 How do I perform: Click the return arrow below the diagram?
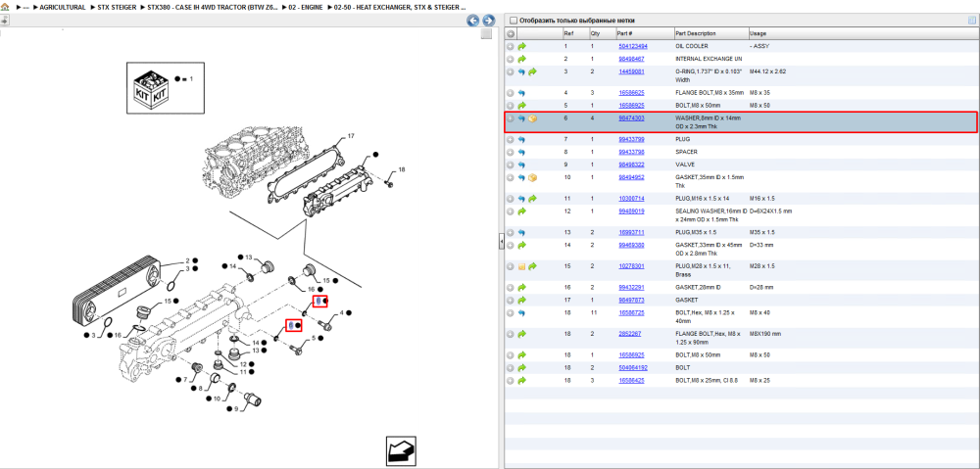click(x=400, y=451)
